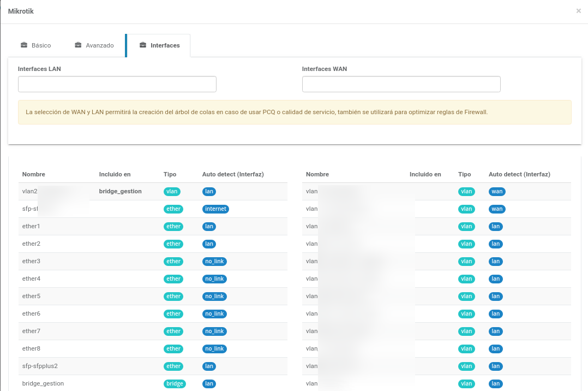The height and width of the screenshot is (391, 588).
Task: Click the no_link badge in ether6 row
Action: (x=214, y=313)
